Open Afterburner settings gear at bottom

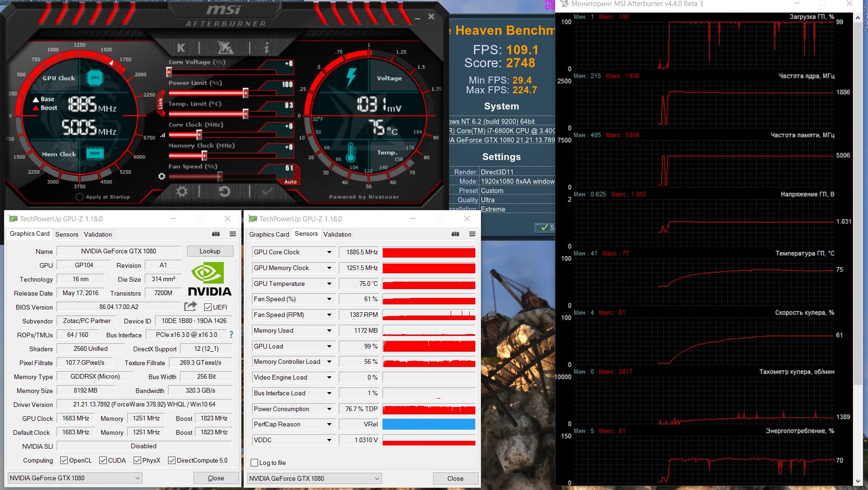182,191
